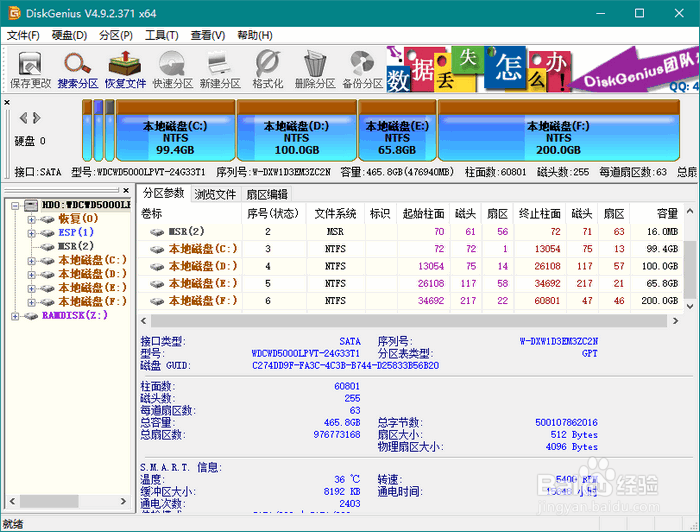Viewport: 700px width, 532px height.
Task: Open the Backup Partition (备份分区) tool
Action: pyautogui.click(x=362, y=69)
